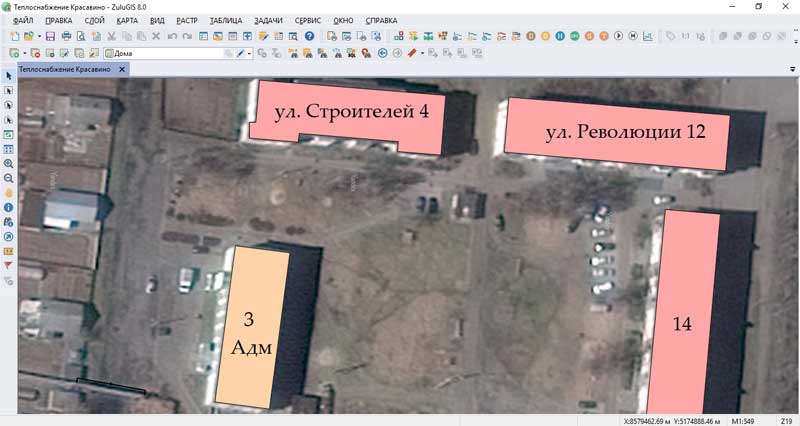Click the Undo arrow icon
Image resolution: width=800 pixels, height=426 pixels.
click(172, 36)
